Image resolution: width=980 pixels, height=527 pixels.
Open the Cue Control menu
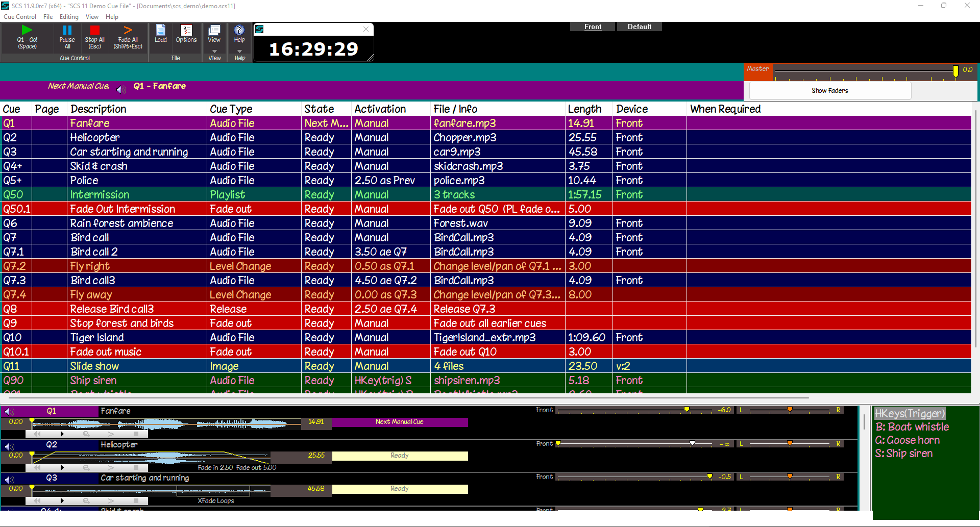(20, 17)
